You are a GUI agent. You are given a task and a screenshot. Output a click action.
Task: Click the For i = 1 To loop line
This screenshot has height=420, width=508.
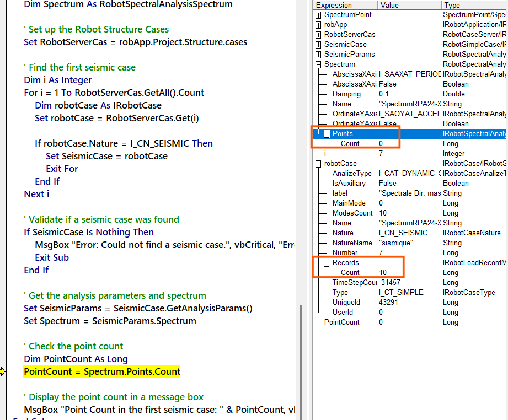click(114, 93)
